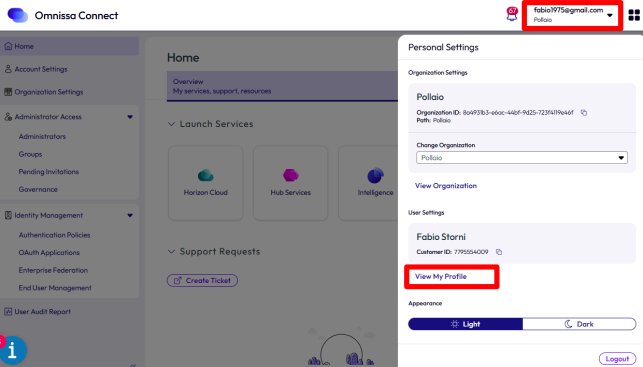Click the Home house icon in the sidebar
The image size is (643, 367).
8,46
